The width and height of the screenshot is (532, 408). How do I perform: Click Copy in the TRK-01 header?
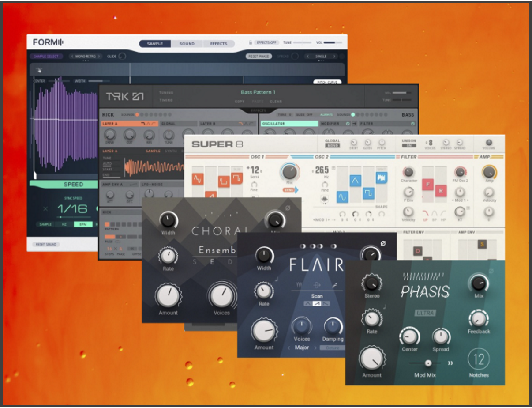point(240,101)
